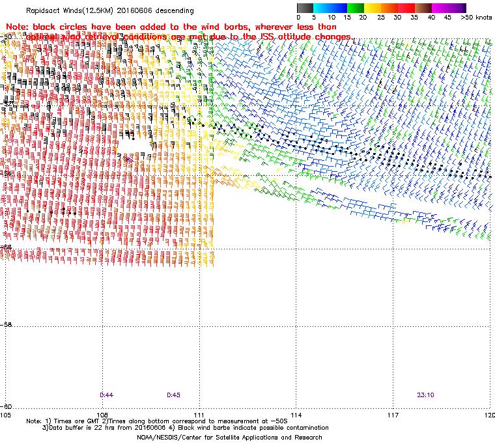This screenshot has height=448, width=495.
Task: Pick the red 30–35 knots color segment
Action: (x=406, y=8)
